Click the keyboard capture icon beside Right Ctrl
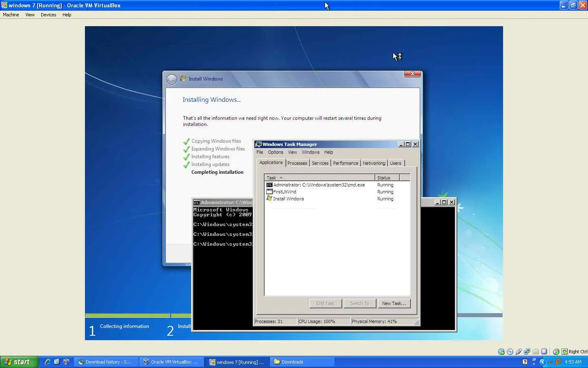This screenshot has width=588, height=368. [x=564, y=352]
